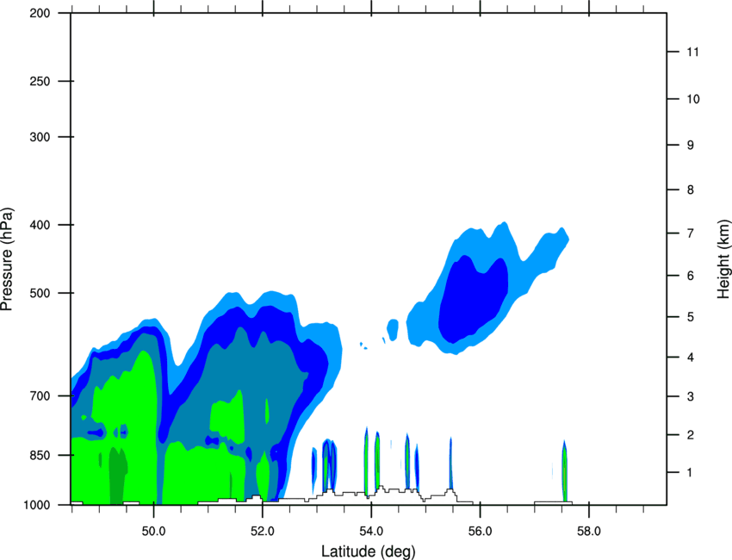Screen dimensions: 732x560
Task: Click pressure tick label 250
Action: click(40, 81)
